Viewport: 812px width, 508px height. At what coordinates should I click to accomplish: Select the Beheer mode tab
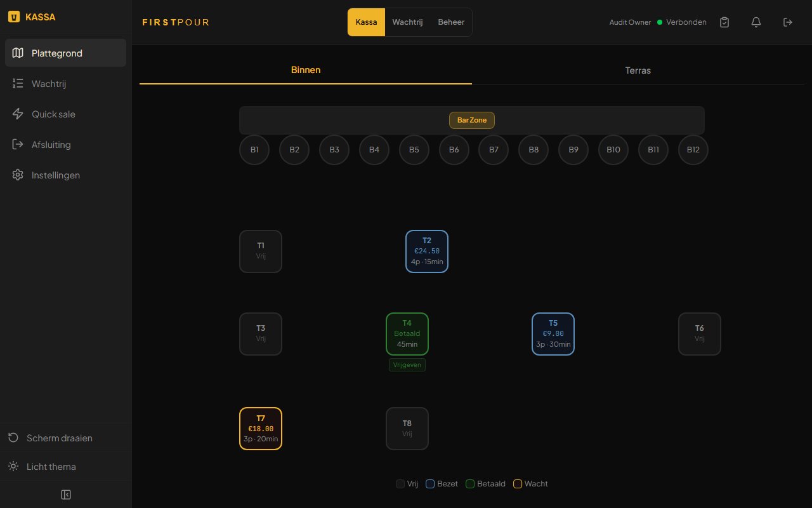[x=451, y=22]
